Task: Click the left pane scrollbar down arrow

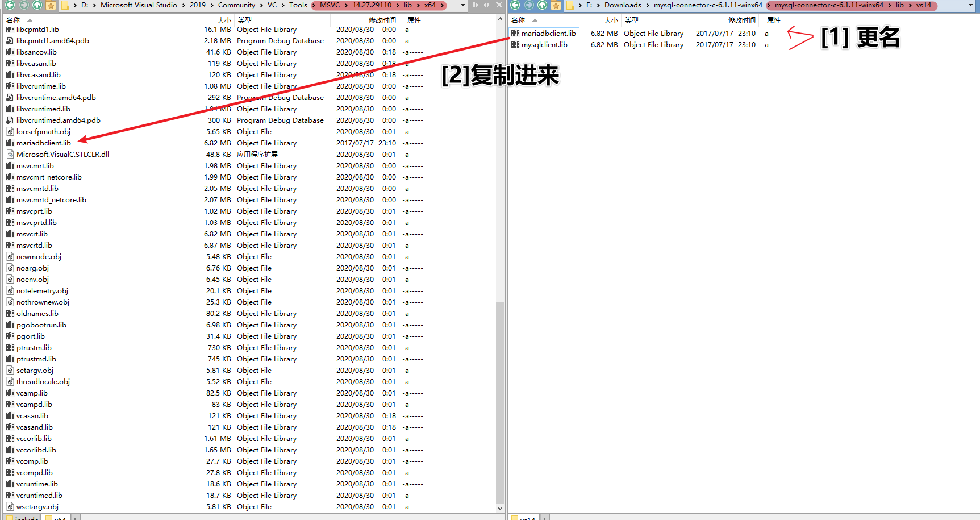Action: (501, 509)
